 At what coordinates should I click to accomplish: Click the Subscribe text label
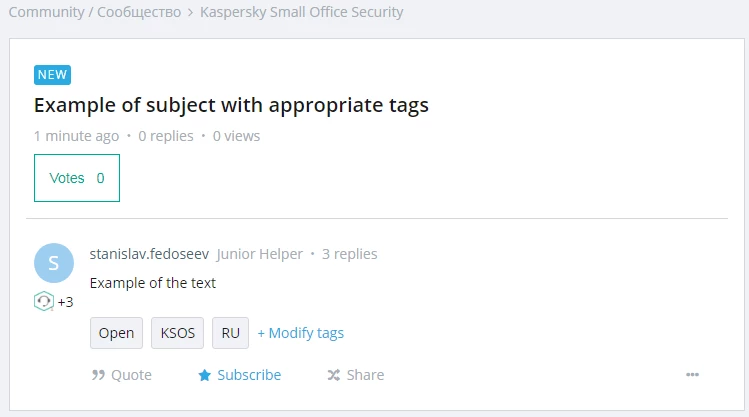pyautogui.click(x=249, y=375)
